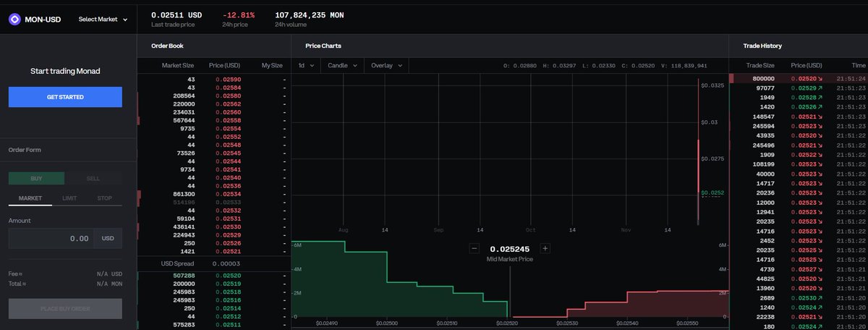Click the 21:51:24 trade time entry

click(x=851, y=78)
